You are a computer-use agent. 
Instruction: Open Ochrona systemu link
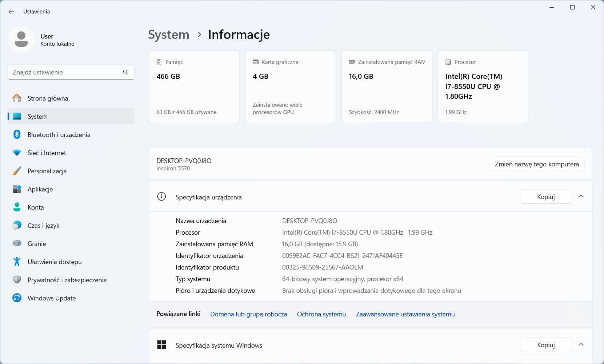(x=321, y=314)
